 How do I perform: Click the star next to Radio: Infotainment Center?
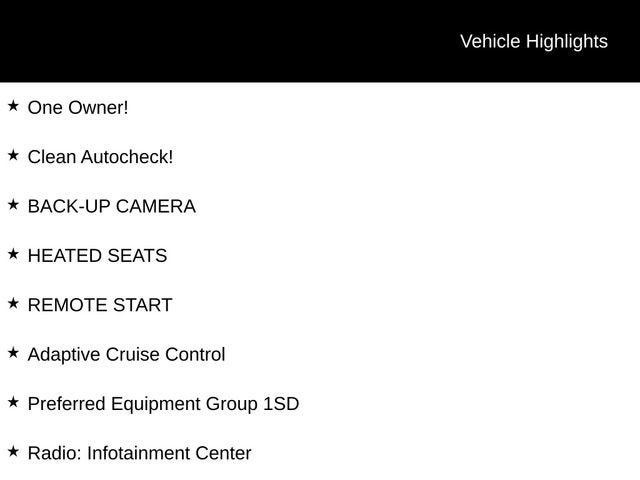(x=13, y=451)
